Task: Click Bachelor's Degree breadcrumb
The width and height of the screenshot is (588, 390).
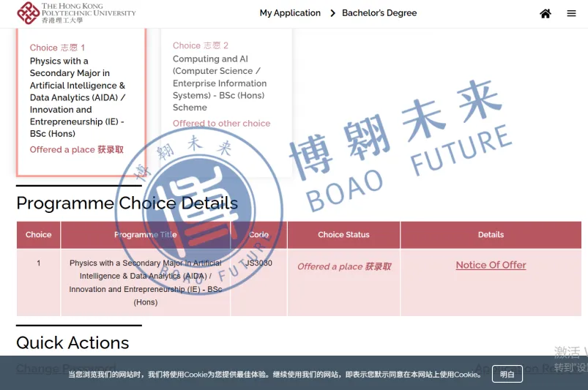Action: [x=379, y=13]
